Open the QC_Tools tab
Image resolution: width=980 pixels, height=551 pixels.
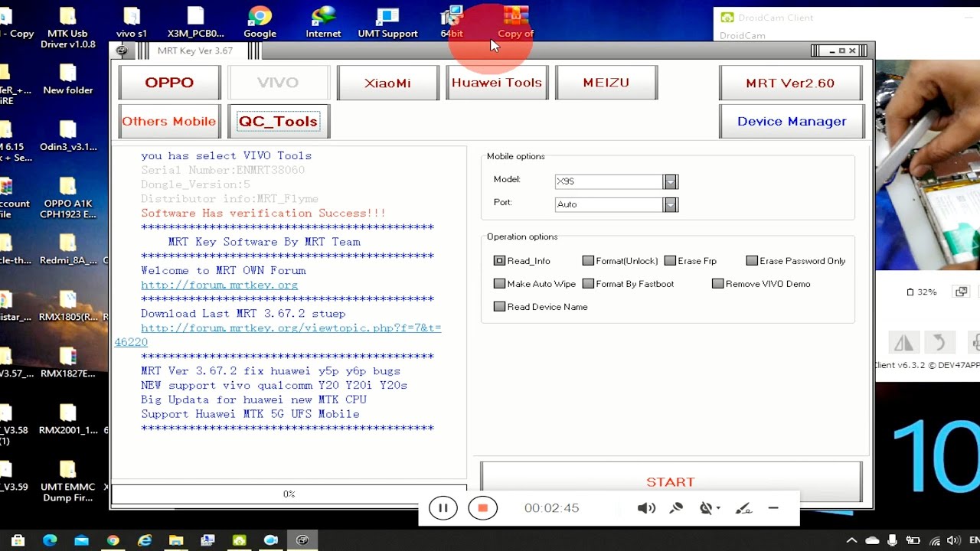pyautogui.click(x=278, y=121)
